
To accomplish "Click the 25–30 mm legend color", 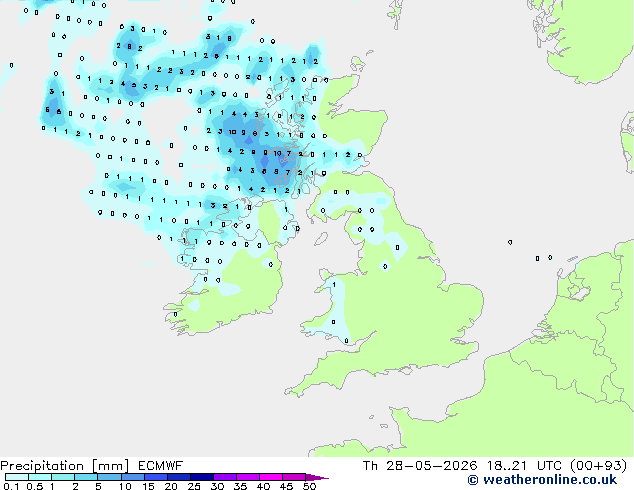I will [201, 477].
